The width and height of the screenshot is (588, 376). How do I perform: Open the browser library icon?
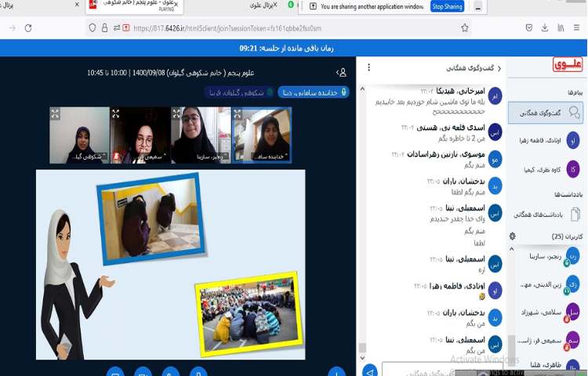pos(561,27)
